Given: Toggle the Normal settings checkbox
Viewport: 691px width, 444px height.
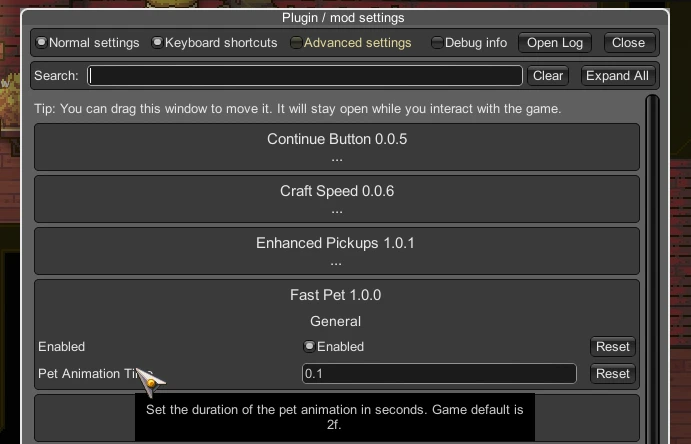Looking at the screenshot, I should click(x=88, y=43).
